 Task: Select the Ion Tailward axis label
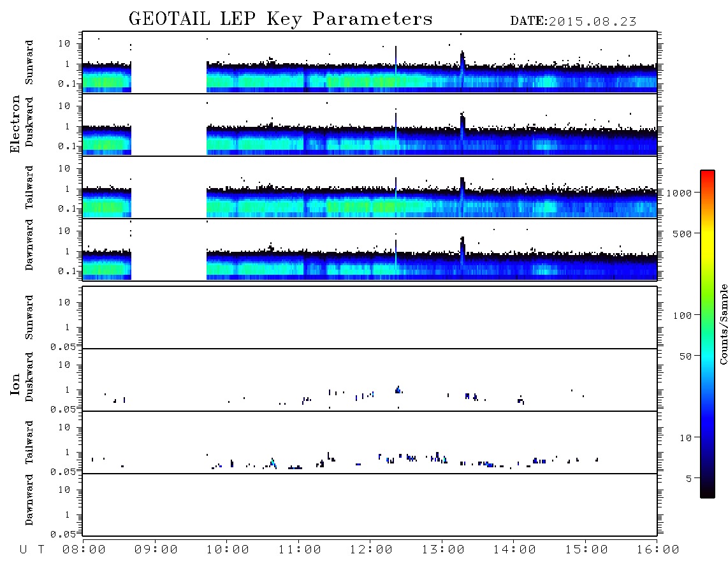coord(29,442)
